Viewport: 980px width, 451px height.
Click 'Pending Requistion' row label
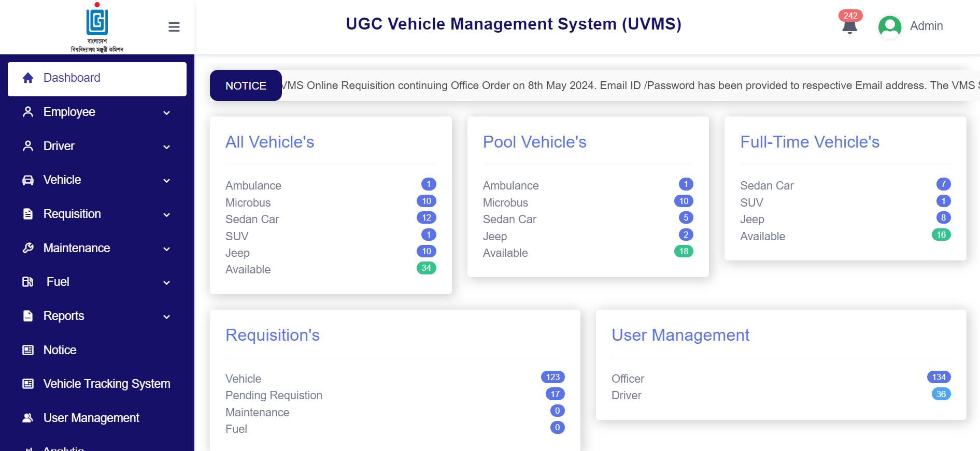coord(274,396)
